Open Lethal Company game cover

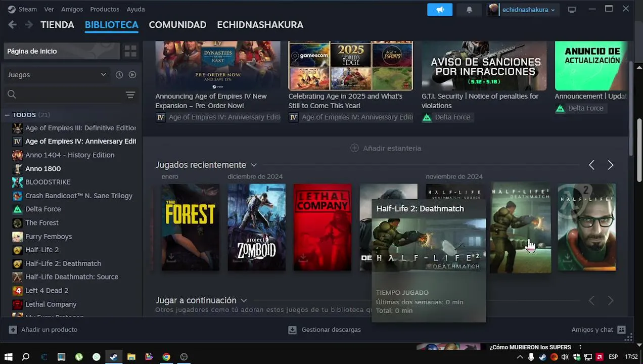point(323,227)
